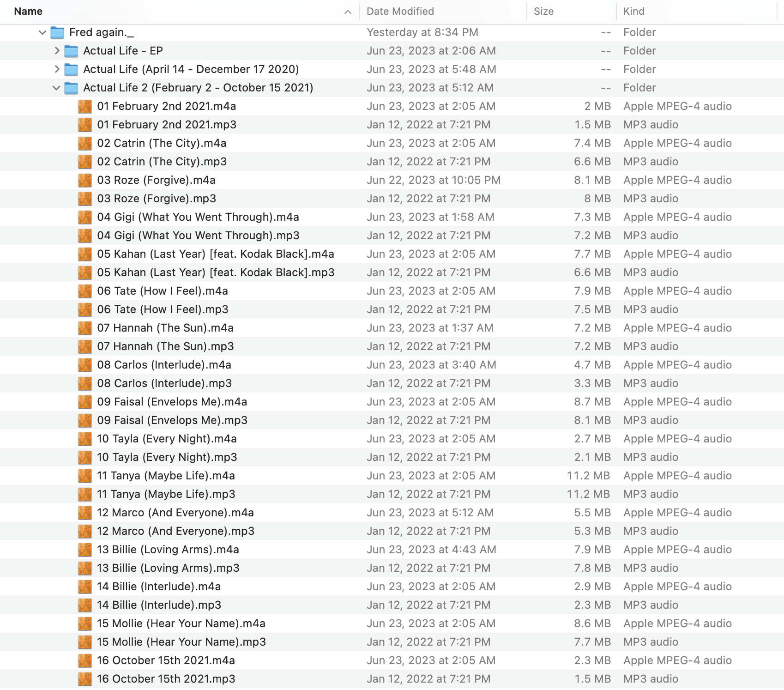Click the 'Jun 22, 2023 at 10:05 PM' date
Screen dimensions: 784x690
coord(434,180)
